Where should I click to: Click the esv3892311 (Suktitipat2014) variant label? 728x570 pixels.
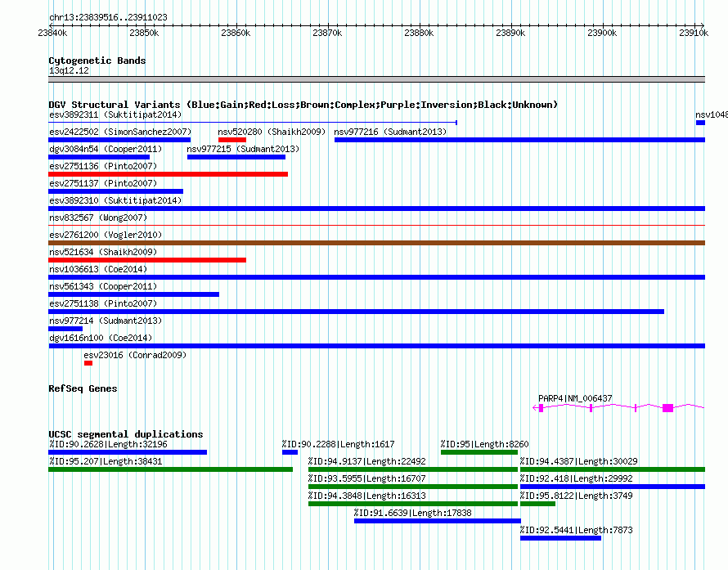pos(115,114)
